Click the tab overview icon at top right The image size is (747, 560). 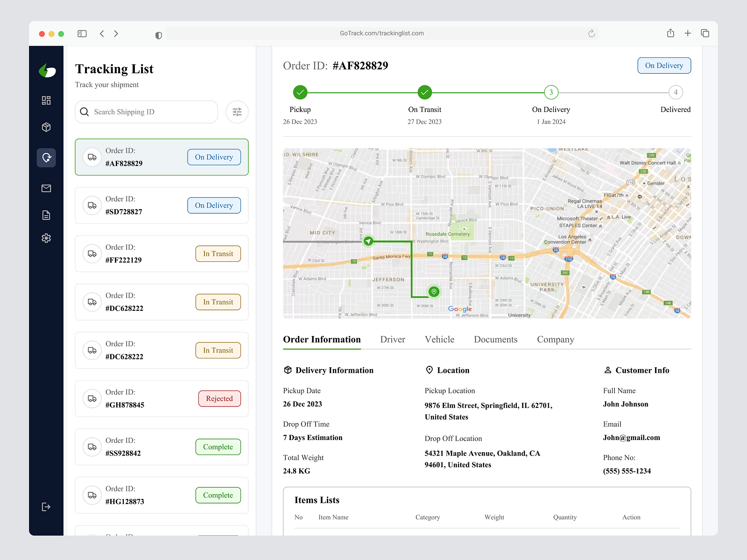pos(705,33)
